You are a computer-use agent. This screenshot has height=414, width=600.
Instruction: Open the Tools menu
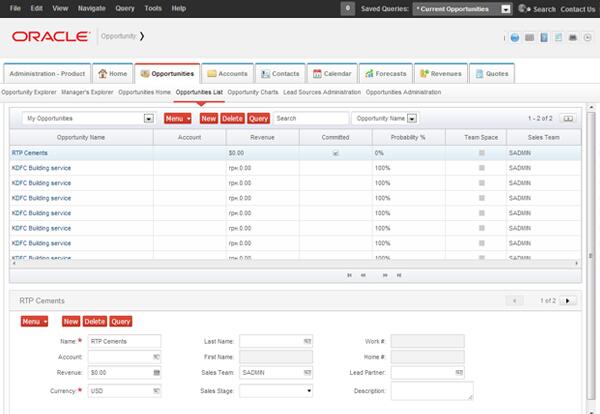(153, 8)
